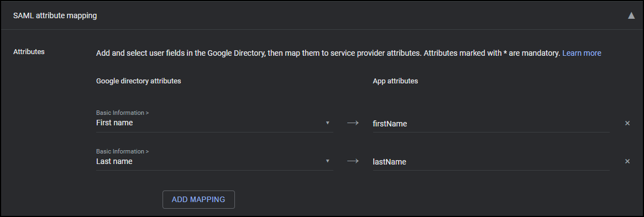The width and height of the screenshot is (644, 217).
Task: Open the First name directory attribute dropdown
Action: pos(214,123)
